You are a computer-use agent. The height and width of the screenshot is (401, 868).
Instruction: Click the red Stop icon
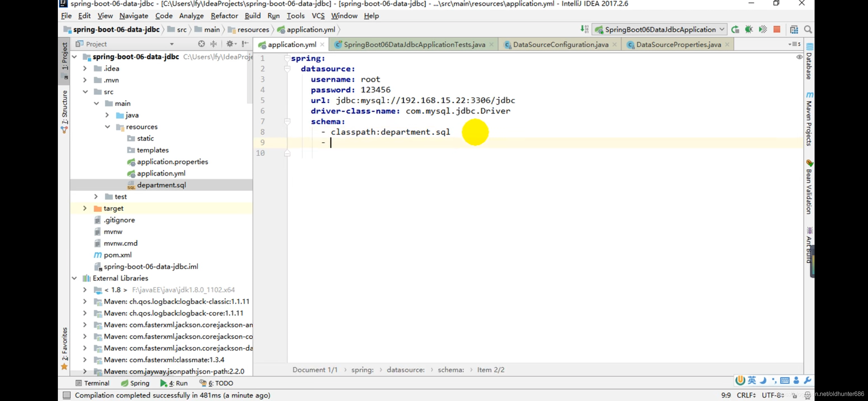click(x=777, y=30)
